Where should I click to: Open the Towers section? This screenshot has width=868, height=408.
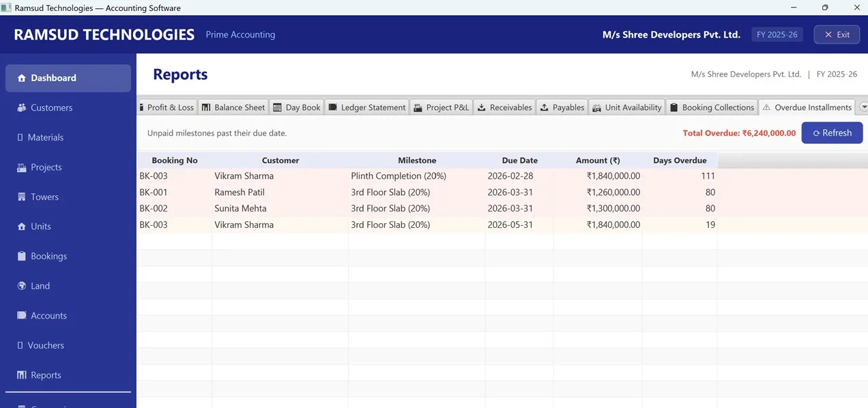(x=68, y=196)
